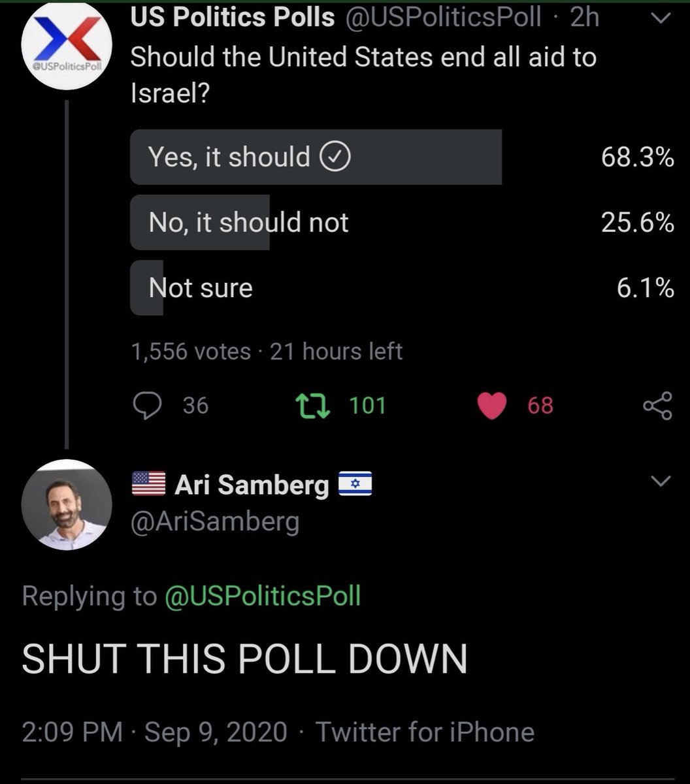Follow the 'Replying to @USPoliticsPoll' mention link
The height and width of the screenshot is (784, 690).
tap(262, 596)
